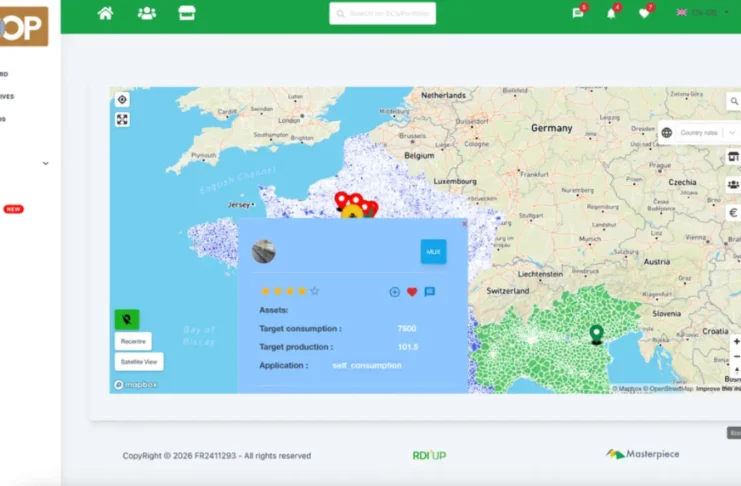Click the RDI'UP footer logo
The width and height of the screenshot is (741, 486).
pos(429,455)
